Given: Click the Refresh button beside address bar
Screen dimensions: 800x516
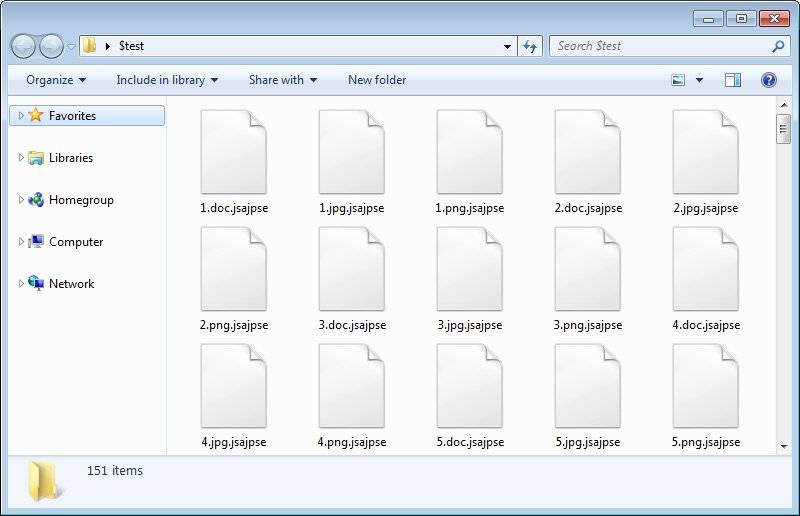Looking at the screenshot, I should coord(530,46).
